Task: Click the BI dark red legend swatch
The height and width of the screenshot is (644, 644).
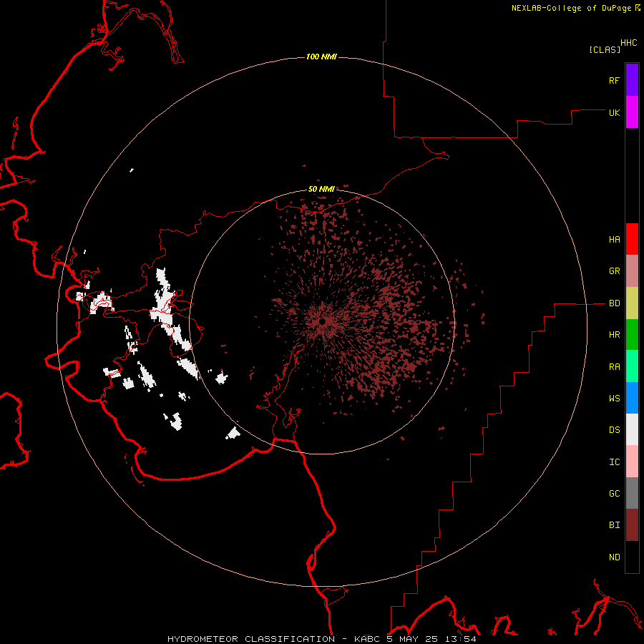Action: point(632,525)
